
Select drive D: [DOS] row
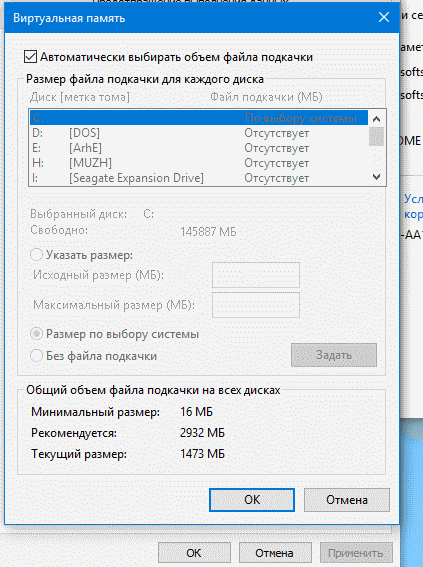pos(199,133)
